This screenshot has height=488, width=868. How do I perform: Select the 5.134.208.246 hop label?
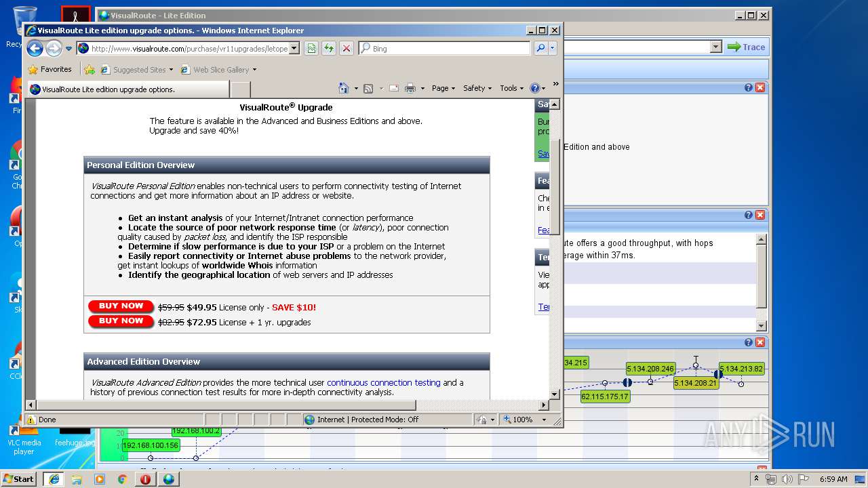[650, 369]
